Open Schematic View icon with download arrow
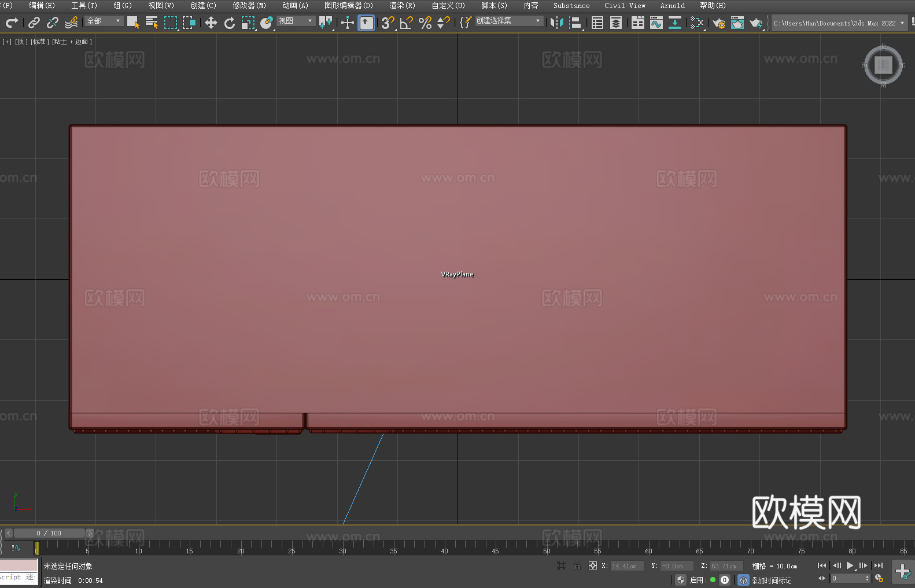Viewport: 915px width, 588px height. tap(675, 23)
